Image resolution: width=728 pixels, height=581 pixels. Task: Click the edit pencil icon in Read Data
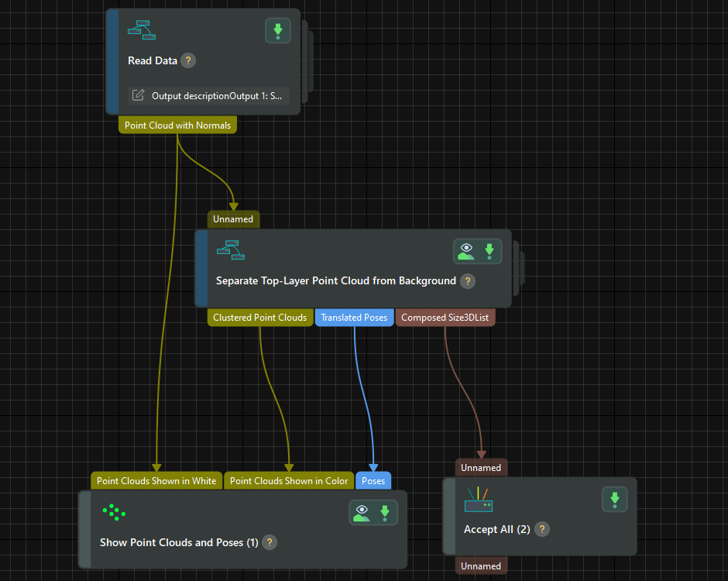139,95
